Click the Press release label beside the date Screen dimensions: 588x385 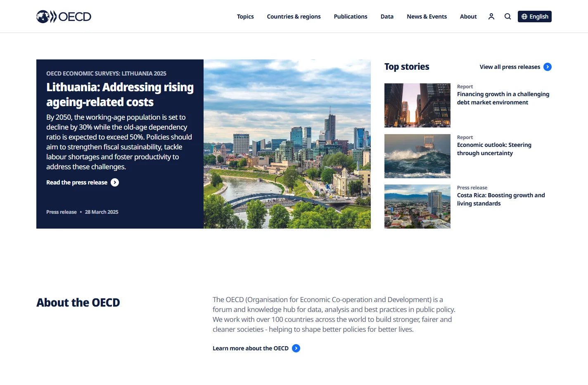[62, 212]
